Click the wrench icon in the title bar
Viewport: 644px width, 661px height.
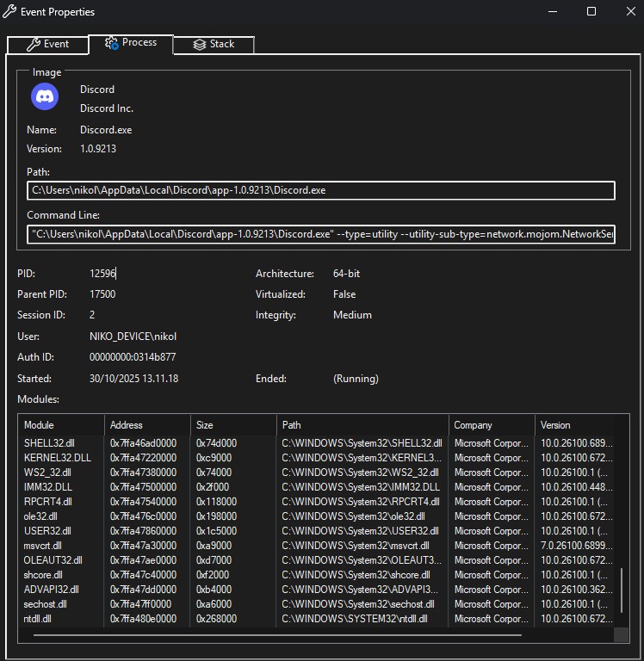coord(9,11)
